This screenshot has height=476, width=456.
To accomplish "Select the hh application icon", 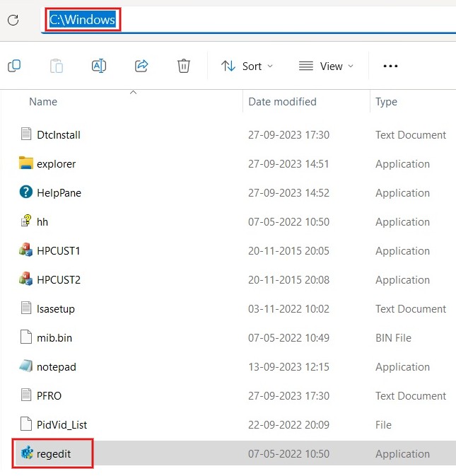I will 26,221.
